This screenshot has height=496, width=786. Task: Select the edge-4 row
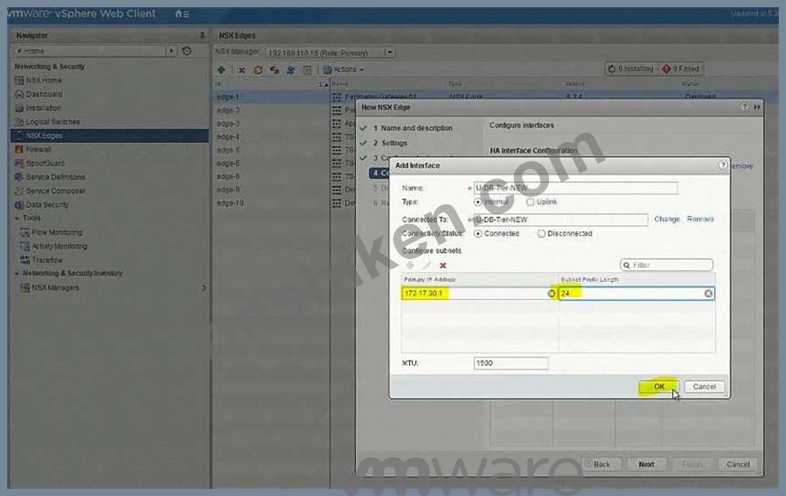click(x=271, y=137)
